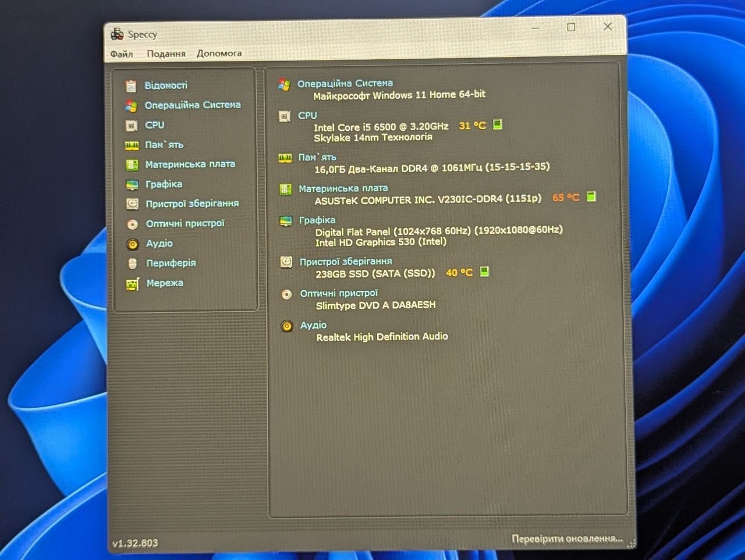Open Материнська плата sidebar icon

[132, 165]
